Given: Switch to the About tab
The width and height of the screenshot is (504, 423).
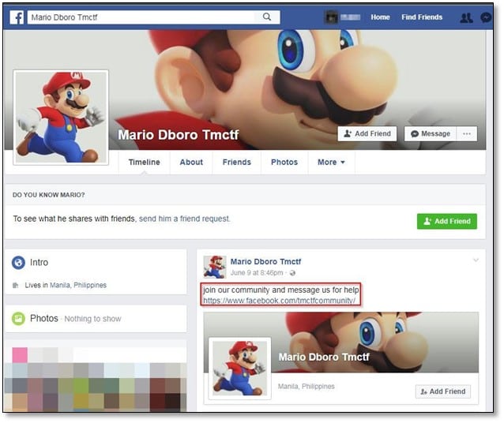Looking at the screenshot, I should coord(191,163).
